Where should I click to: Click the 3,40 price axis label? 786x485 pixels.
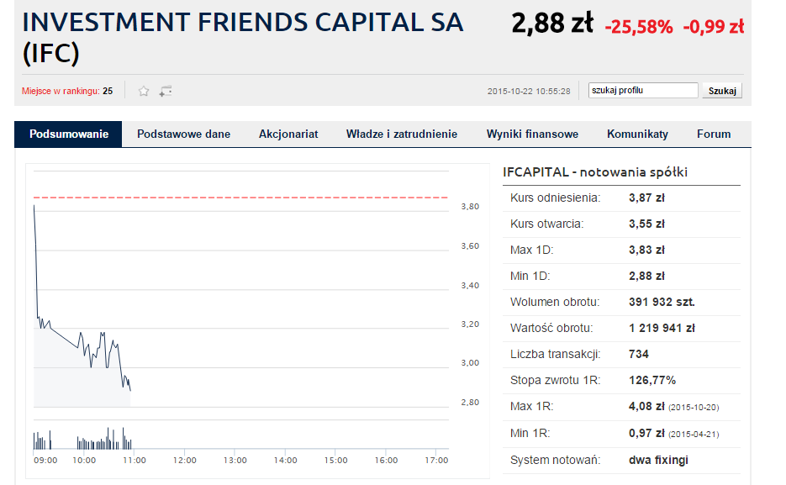point(470,286)
